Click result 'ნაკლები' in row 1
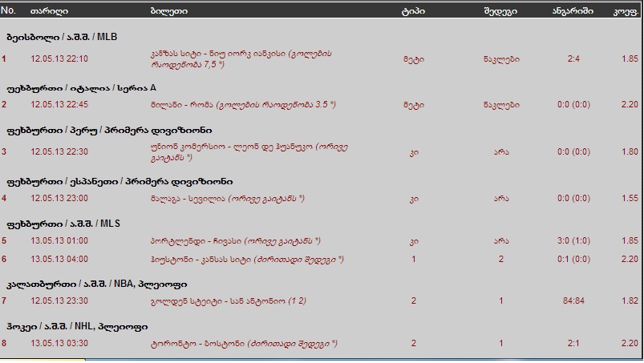 pyautogui.click(x=501, y=59)
